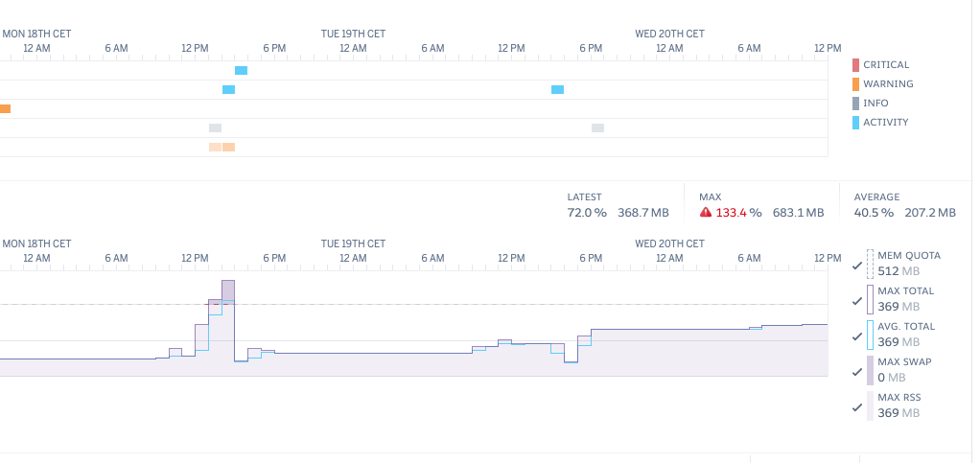Toggle the AVG. TOTAL checkmark

tap(857, 336)
